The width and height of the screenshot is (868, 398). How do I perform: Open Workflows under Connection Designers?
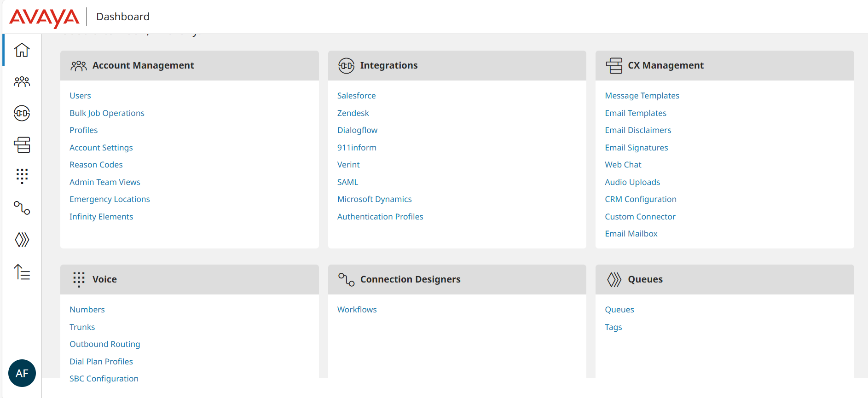pyautogui.click(x=357, y=310)
